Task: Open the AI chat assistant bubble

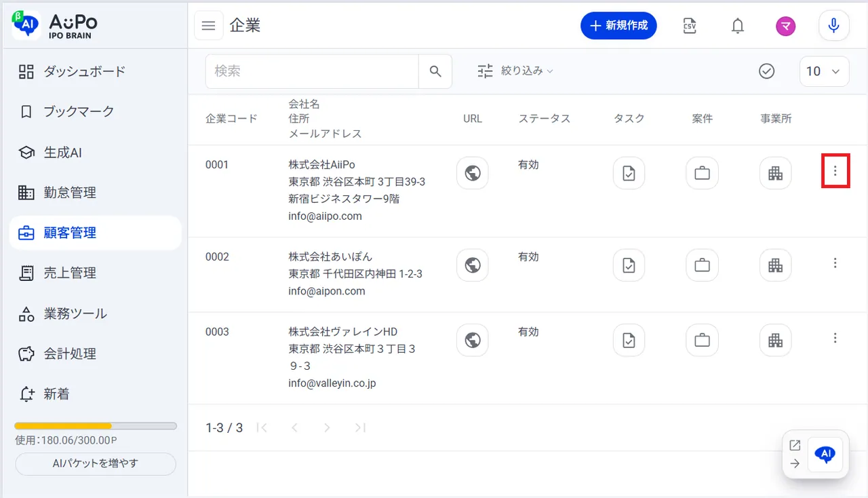Action: click(825, 455)
